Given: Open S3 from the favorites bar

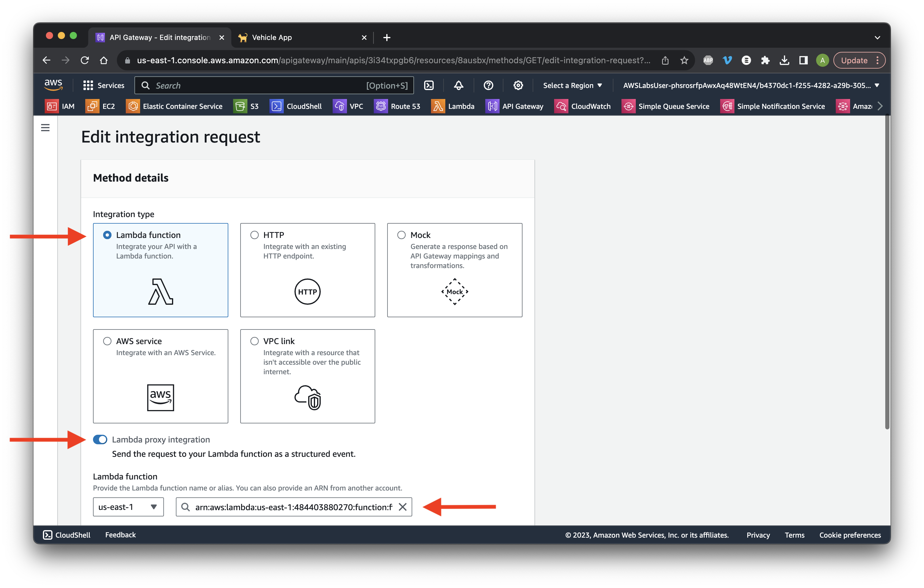Looking at the screenshot, I should pos(246,106).
